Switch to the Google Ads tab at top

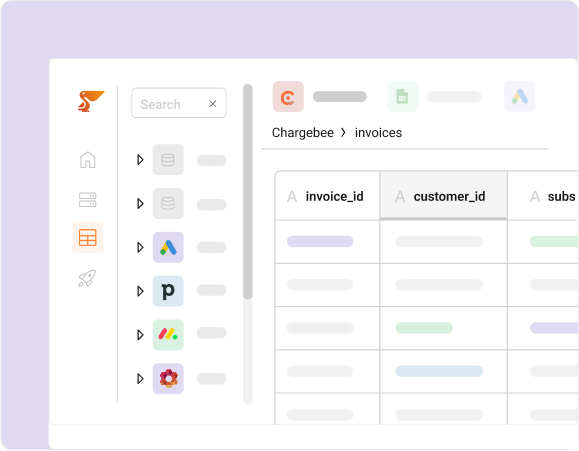pos(520,97)
